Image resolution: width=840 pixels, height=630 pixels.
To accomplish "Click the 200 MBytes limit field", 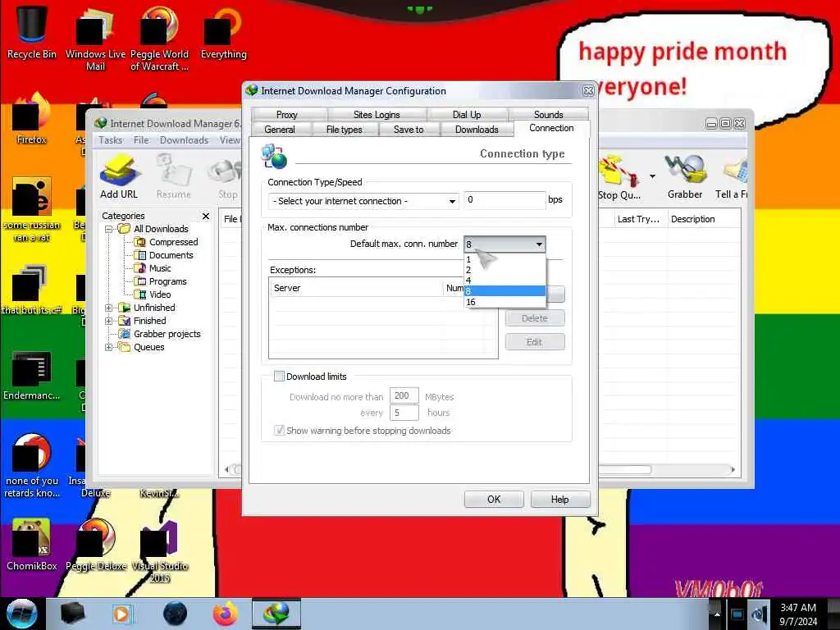I will [404, 396].
